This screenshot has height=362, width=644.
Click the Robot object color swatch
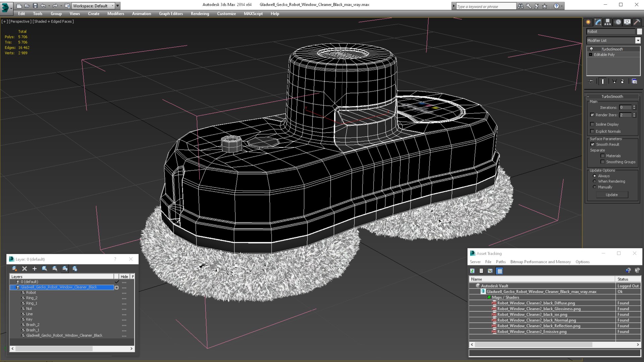(x=639, y=32)
